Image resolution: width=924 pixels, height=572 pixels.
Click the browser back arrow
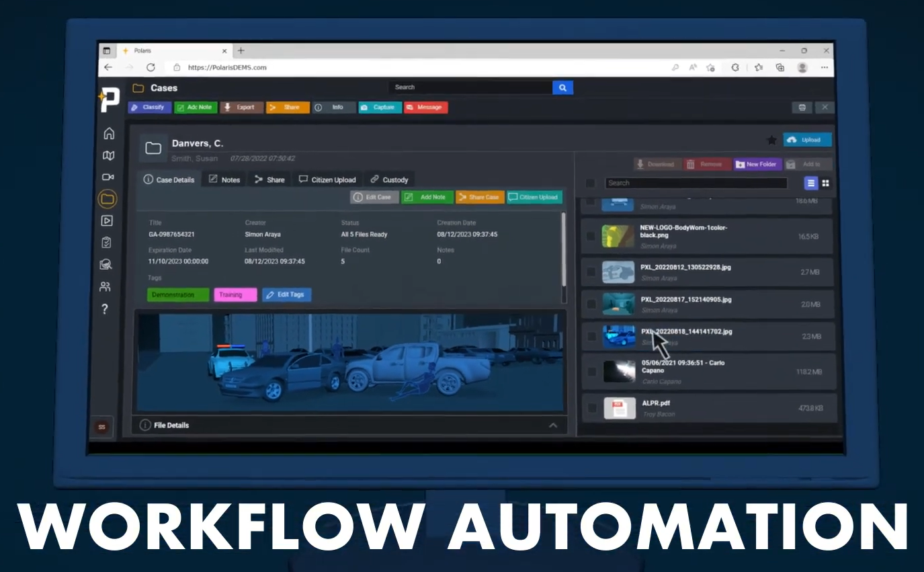pos(108,67)
